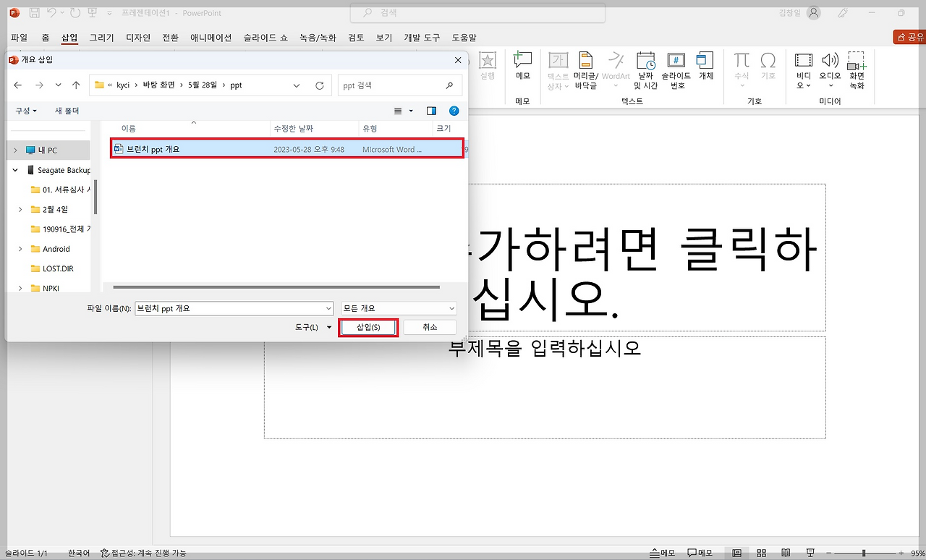The image size is (926, 560).
Task: Open the 애니메이션 ribbon tab
Action: coord(211,38)
